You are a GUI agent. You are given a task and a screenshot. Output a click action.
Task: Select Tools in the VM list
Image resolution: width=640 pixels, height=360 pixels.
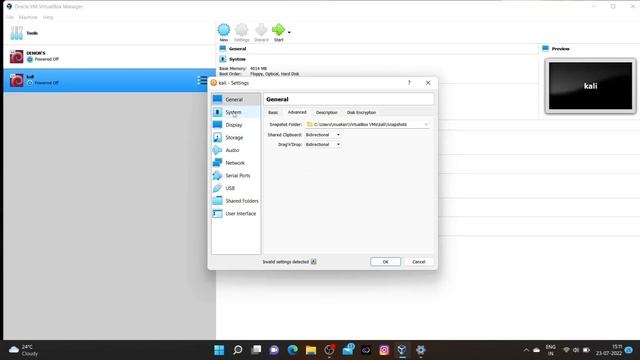(109, 33)
